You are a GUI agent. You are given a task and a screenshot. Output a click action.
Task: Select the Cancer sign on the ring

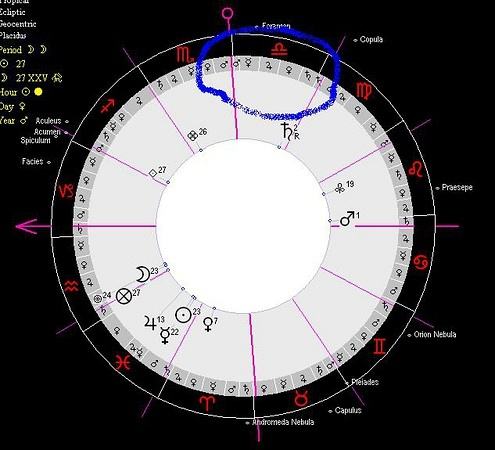click(x=421, y=263)
